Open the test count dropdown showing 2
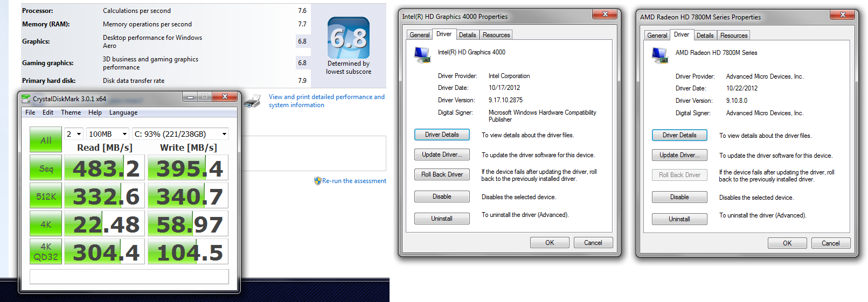 click(74, 134)
